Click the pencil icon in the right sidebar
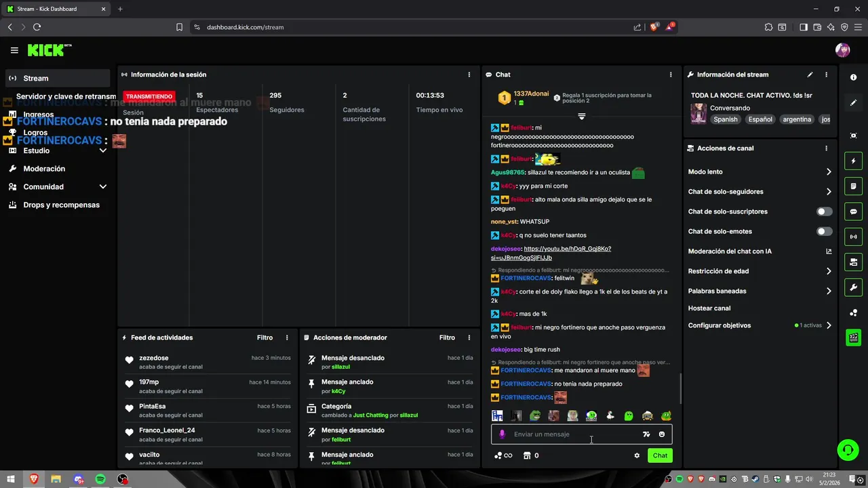868x488 pixels. tap(854, 103)
